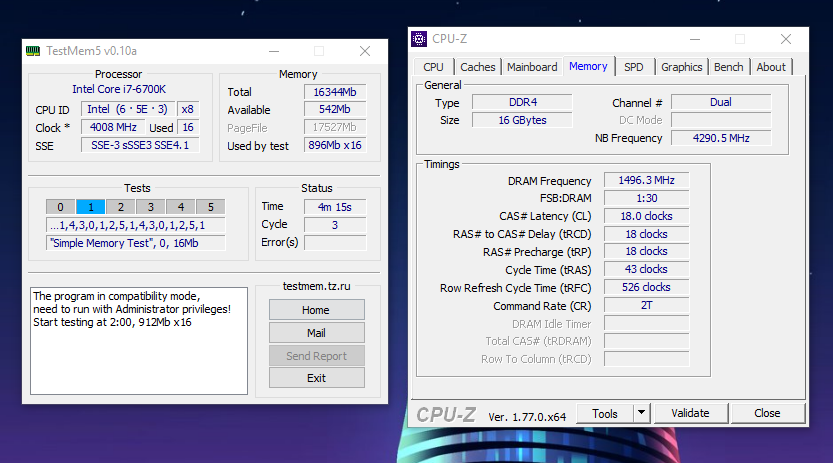Open the CPU tab in CPU-Z
This screenshot has width=833, height=463.
433,67
